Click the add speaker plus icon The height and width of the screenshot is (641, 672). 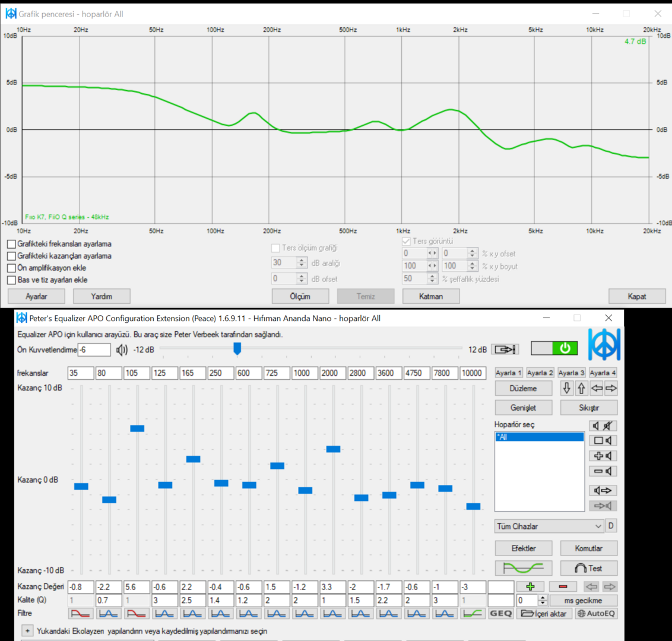[603, 456]
